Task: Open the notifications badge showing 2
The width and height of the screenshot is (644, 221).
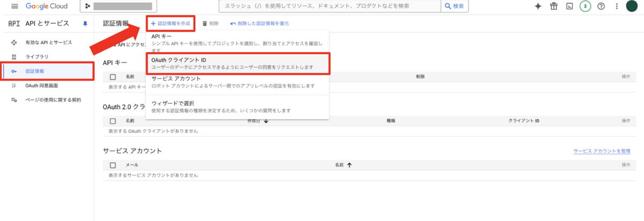Action: point(586,6)
